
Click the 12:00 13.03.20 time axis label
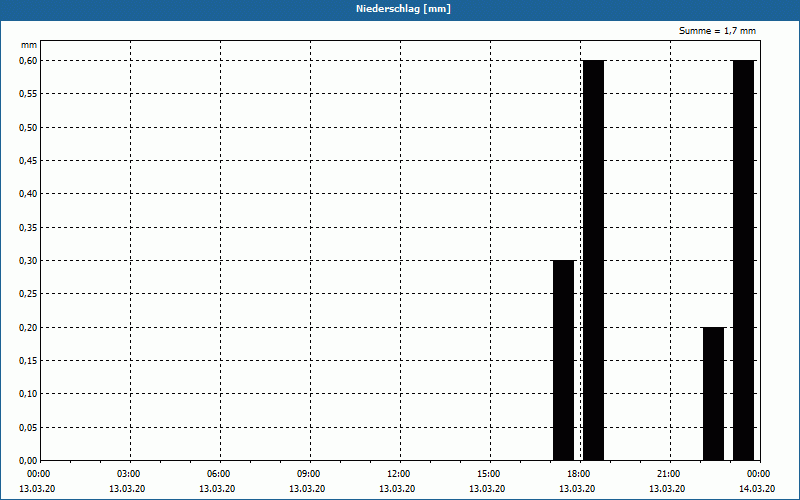pyautogui.click(x=399, y=481)
